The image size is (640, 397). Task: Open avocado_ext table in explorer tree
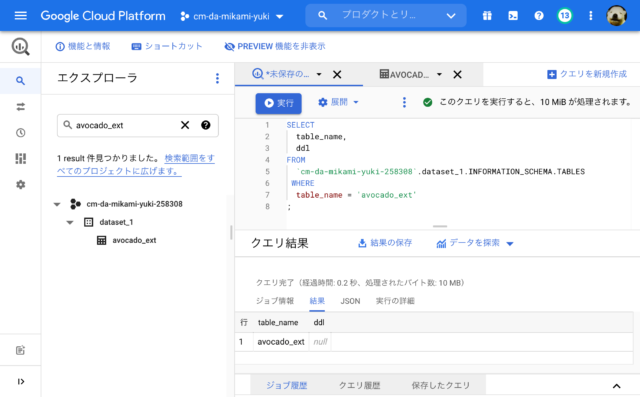[x=134, y=240]
